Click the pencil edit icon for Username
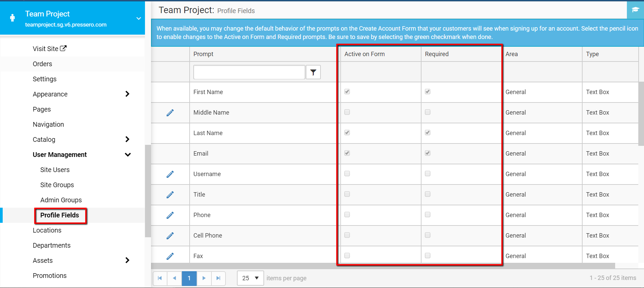Image resolution: width=644 pixels, height=288 pixels. 170,174
